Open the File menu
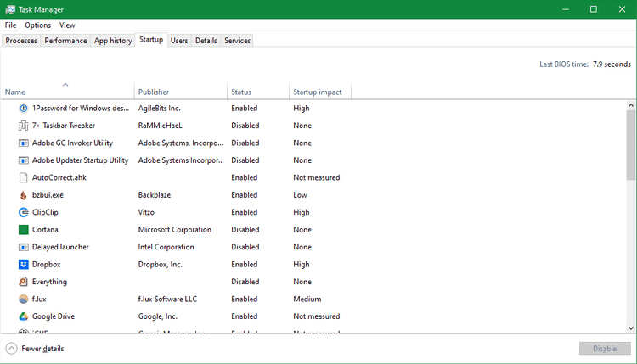637x364 pixels. (x=10, y=25)
